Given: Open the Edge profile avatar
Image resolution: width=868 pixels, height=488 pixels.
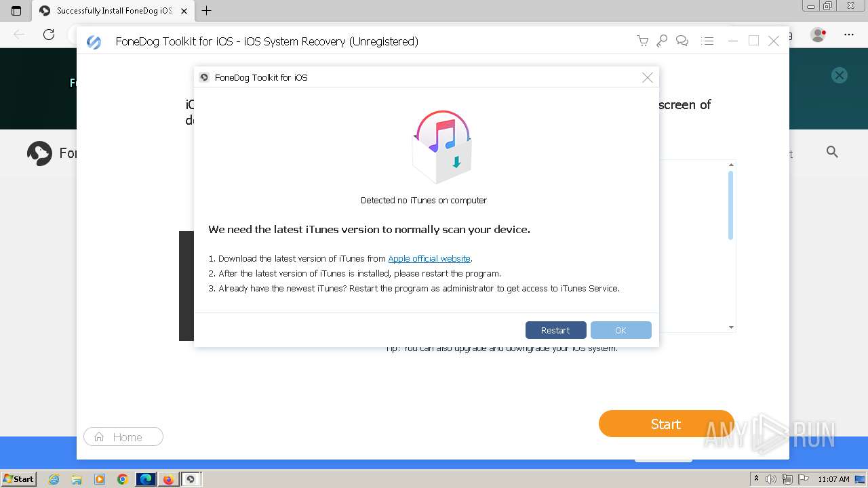Looking at the screenshot, I should pos(818,35).
